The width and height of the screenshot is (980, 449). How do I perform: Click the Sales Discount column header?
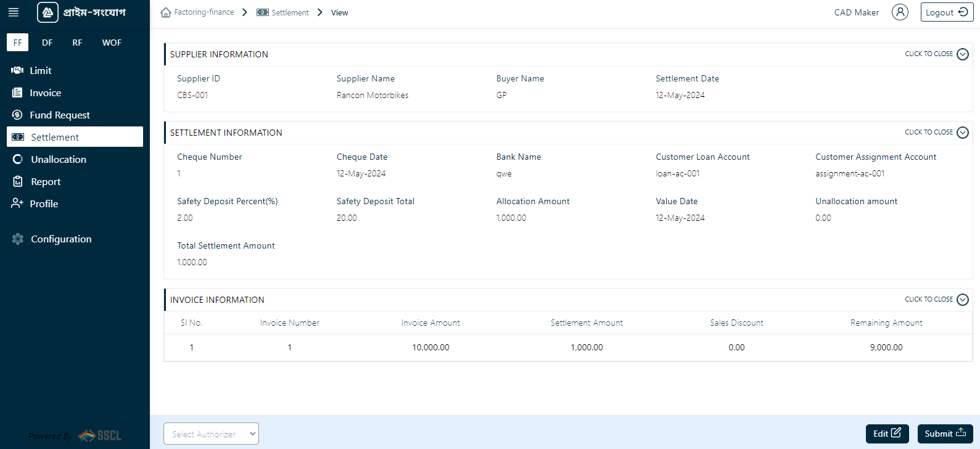click(736, 323)
